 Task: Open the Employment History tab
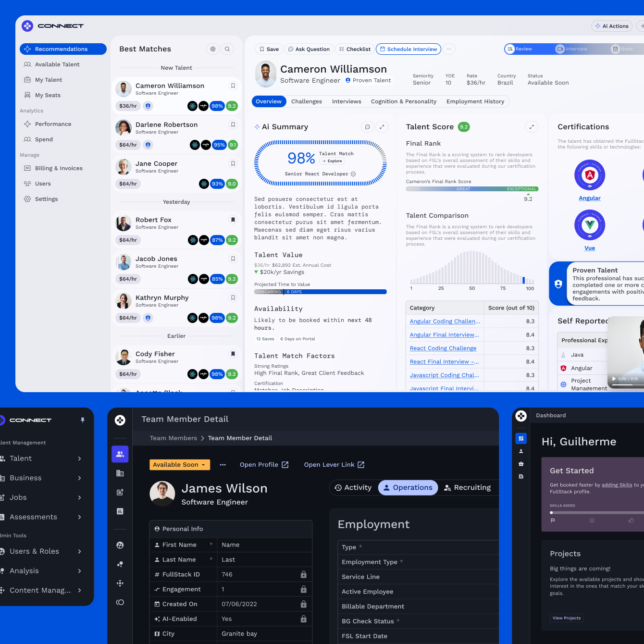(x=475, y=101)
